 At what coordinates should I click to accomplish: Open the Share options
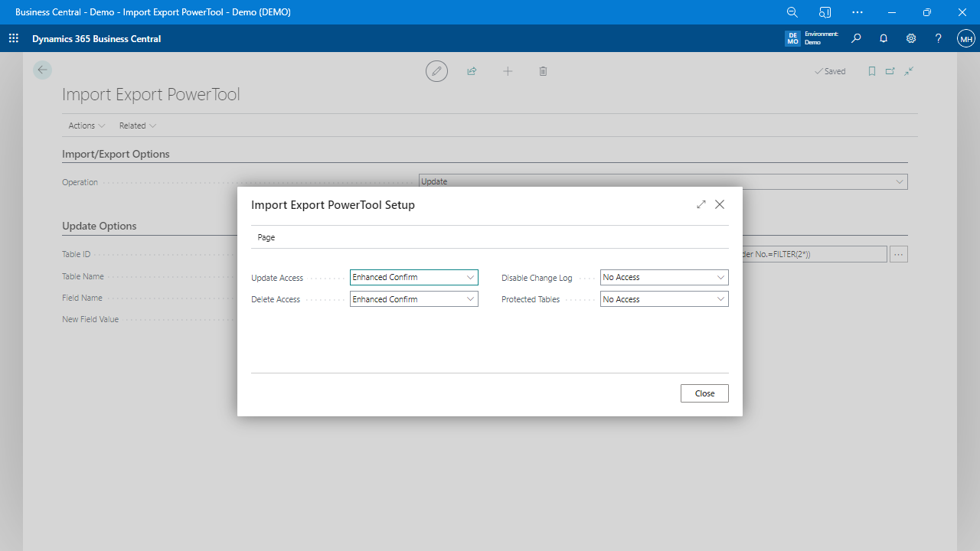[x=472, y=71]
